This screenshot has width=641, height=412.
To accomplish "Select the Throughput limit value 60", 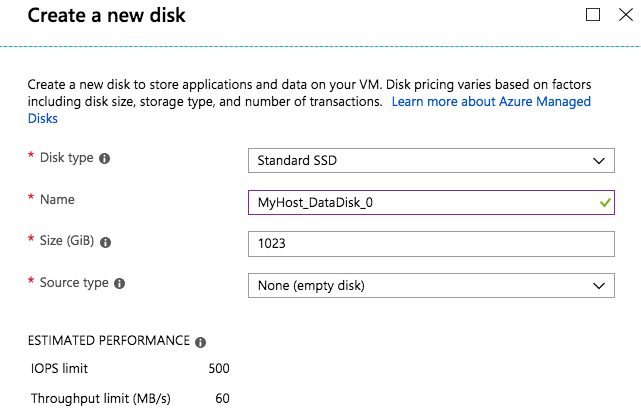I will 222,398.
